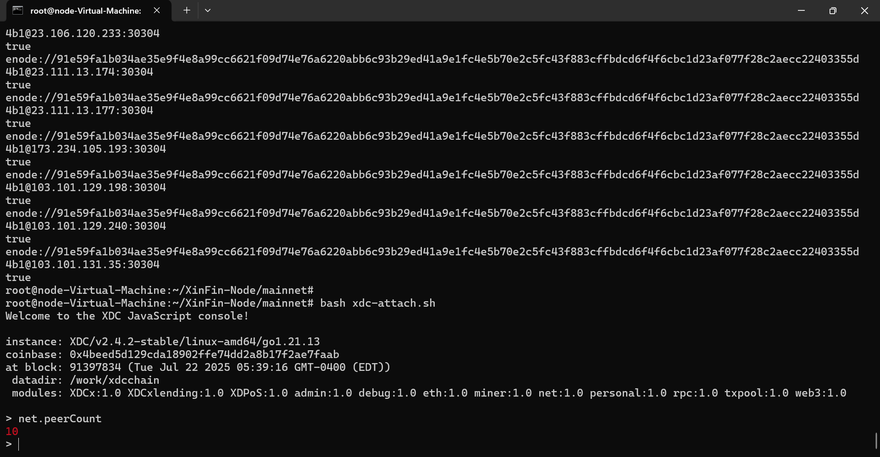The width and height of the screenshot is (880, 457).
Task: Click the coinbase address 0x4beed5d129cda
Action: coord(204,354)
